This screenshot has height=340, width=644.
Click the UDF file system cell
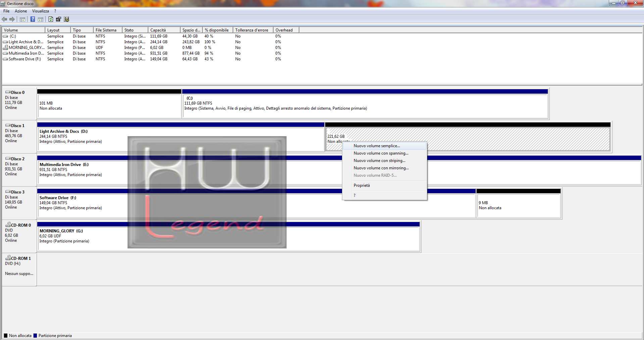[99, 48]
